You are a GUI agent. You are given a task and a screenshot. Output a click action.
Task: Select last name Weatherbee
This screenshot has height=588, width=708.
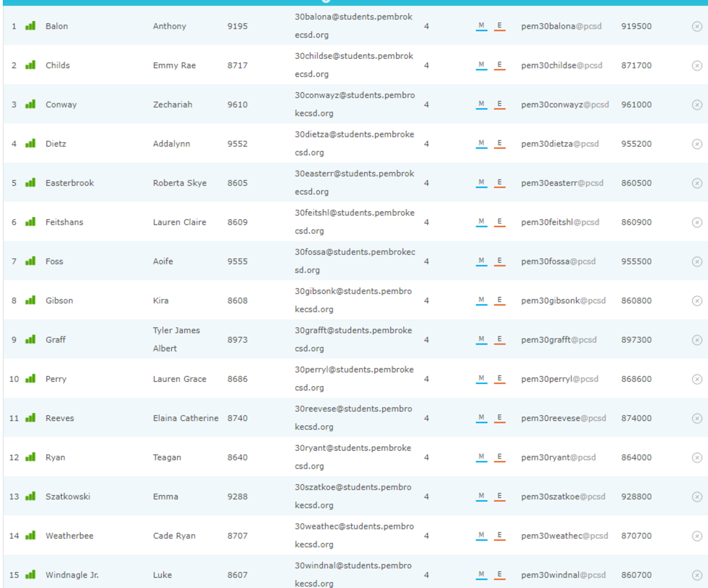(x=69, y=536)
